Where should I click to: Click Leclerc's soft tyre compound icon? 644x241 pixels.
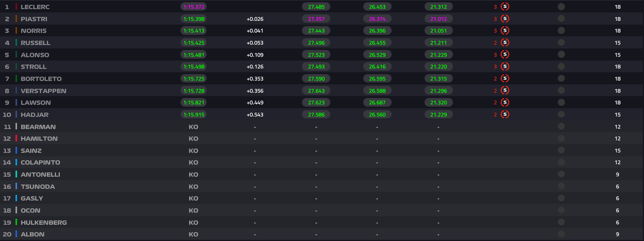[505, 6]
